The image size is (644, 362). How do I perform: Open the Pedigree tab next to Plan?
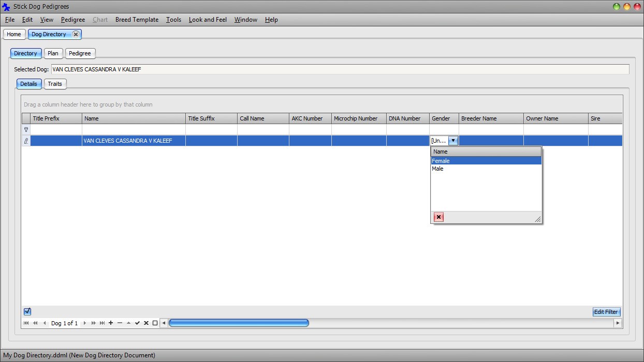point(80,53)
